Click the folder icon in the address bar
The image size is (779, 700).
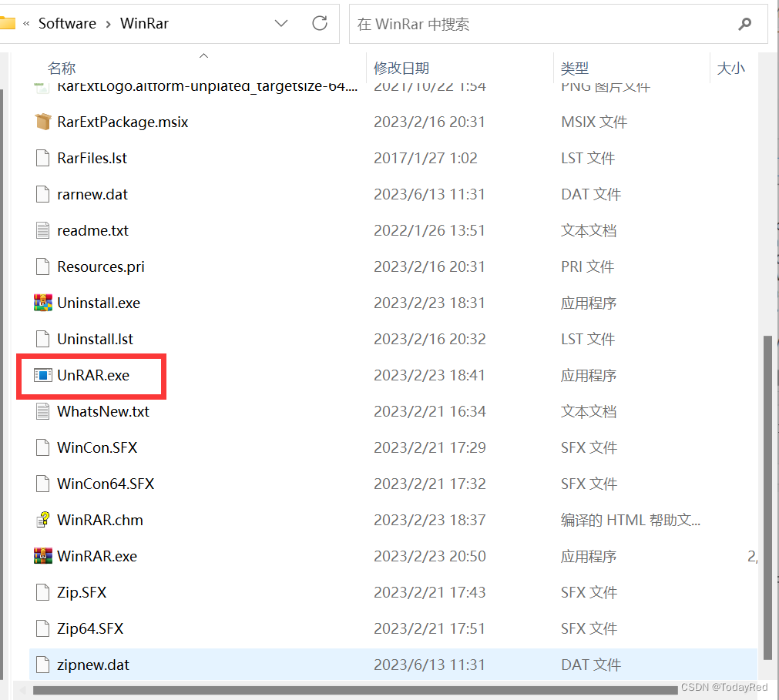click(11, 23)
